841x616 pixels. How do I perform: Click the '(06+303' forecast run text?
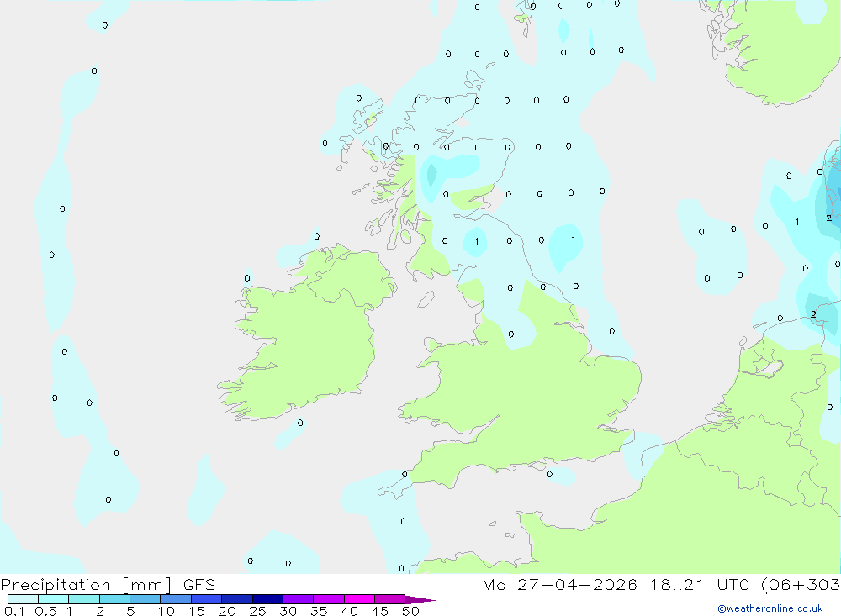(801, 585)
